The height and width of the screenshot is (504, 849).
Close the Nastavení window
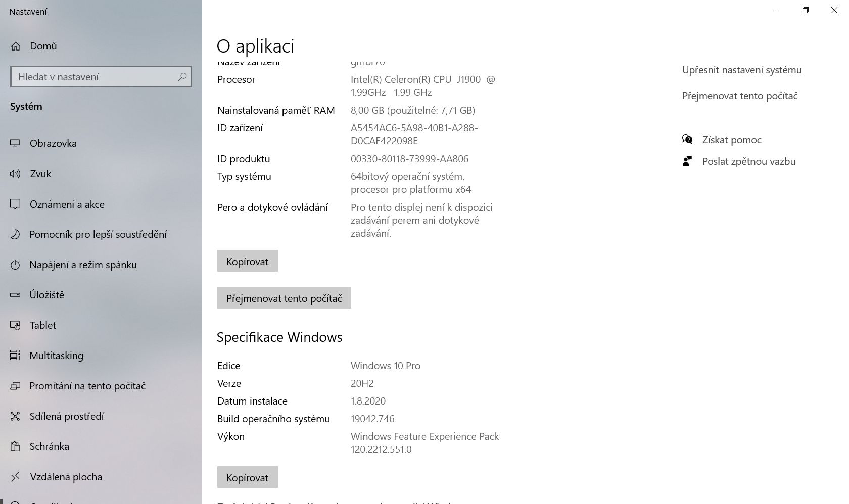click(834, 10)
